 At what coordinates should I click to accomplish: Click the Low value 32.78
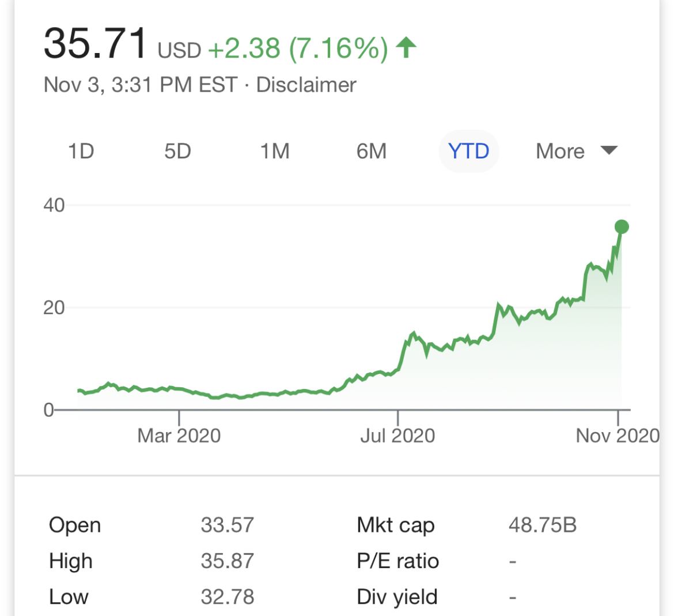227,597
